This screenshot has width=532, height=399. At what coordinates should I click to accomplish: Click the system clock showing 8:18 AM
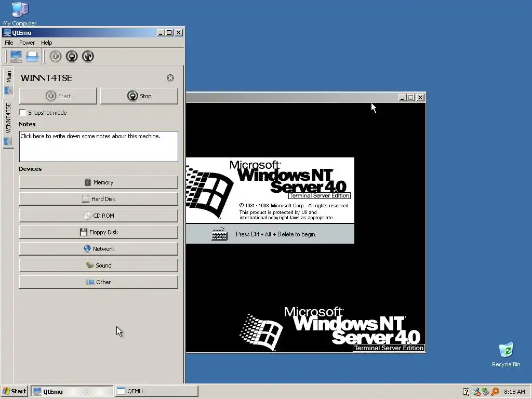514,392
